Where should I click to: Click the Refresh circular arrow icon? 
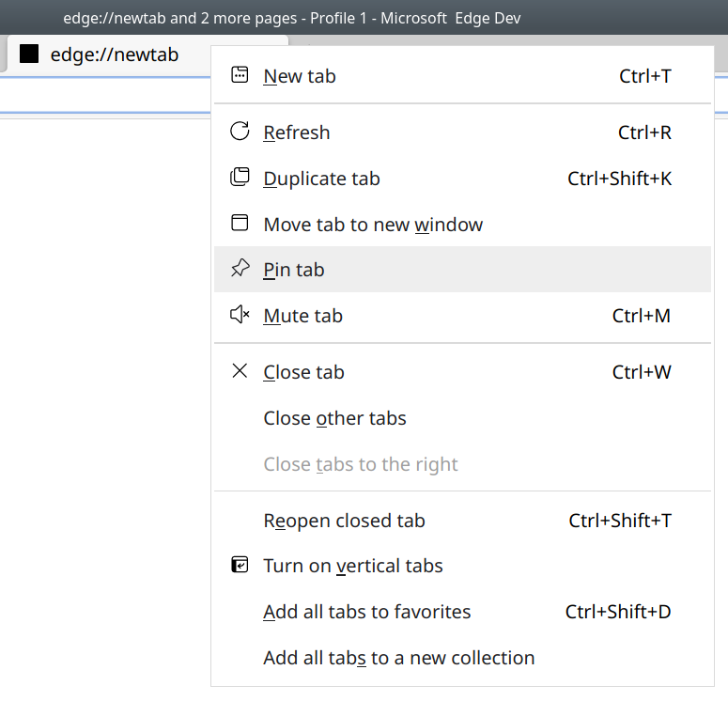pos(240,132)
